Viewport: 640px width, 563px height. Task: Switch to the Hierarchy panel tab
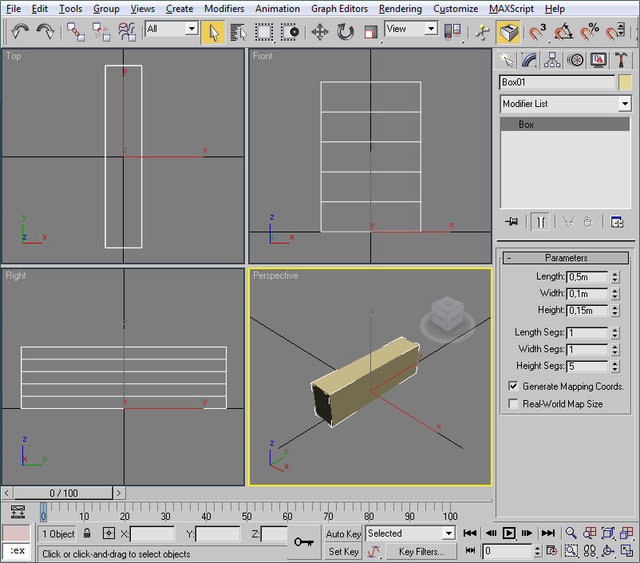pyautogui.click(x=553, y=60)
